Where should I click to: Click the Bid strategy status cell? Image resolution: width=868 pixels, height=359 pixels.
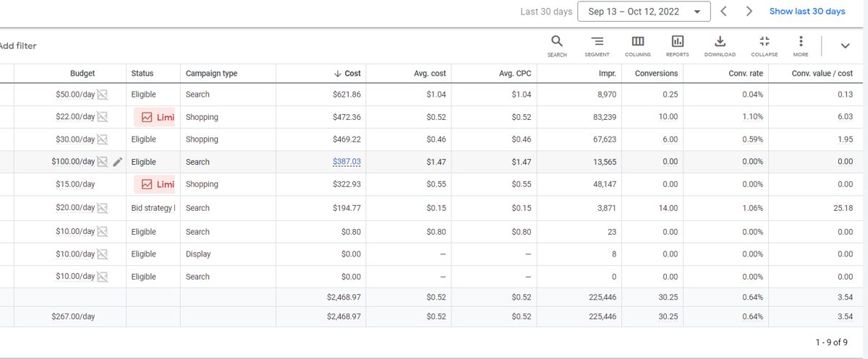click(x=153, y=208)
